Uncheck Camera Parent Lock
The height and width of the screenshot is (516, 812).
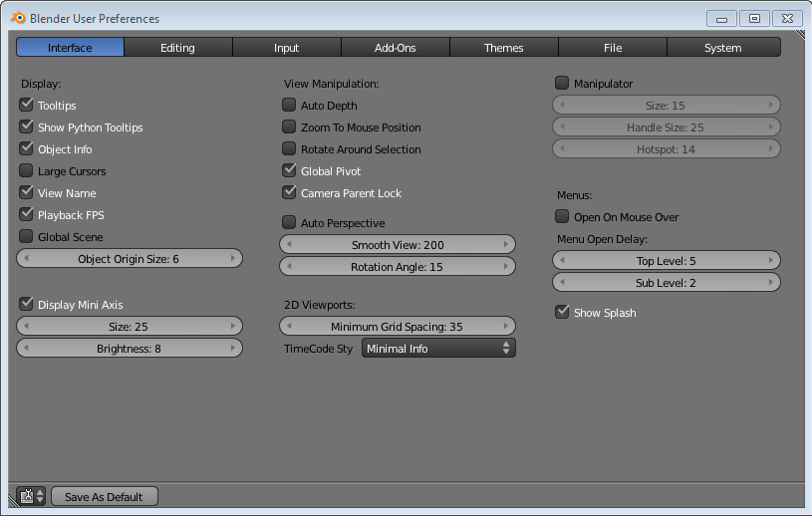(289, 192)
